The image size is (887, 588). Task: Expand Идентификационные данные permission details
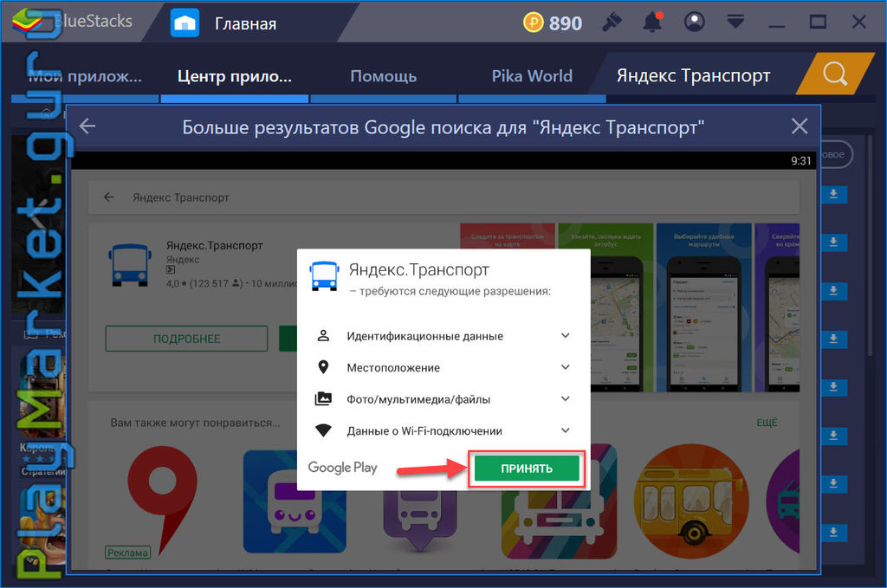(x=565, y=336)
